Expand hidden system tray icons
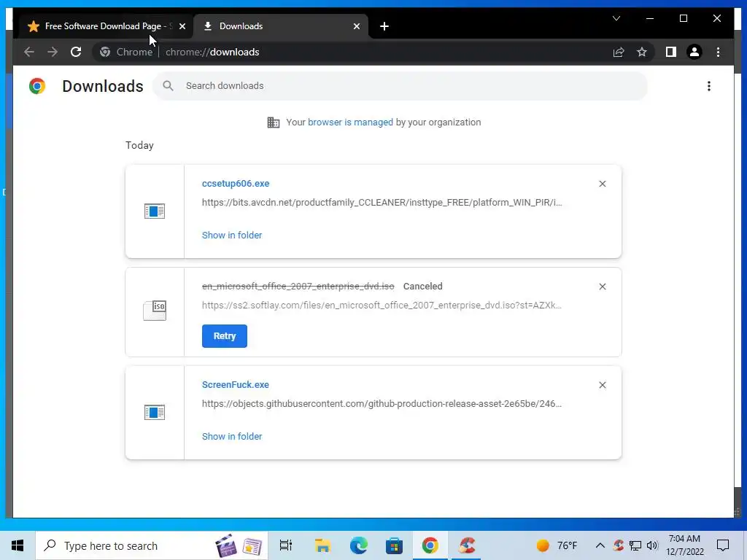This screenshot has width=747, height=560. click(x=600, y=545)
